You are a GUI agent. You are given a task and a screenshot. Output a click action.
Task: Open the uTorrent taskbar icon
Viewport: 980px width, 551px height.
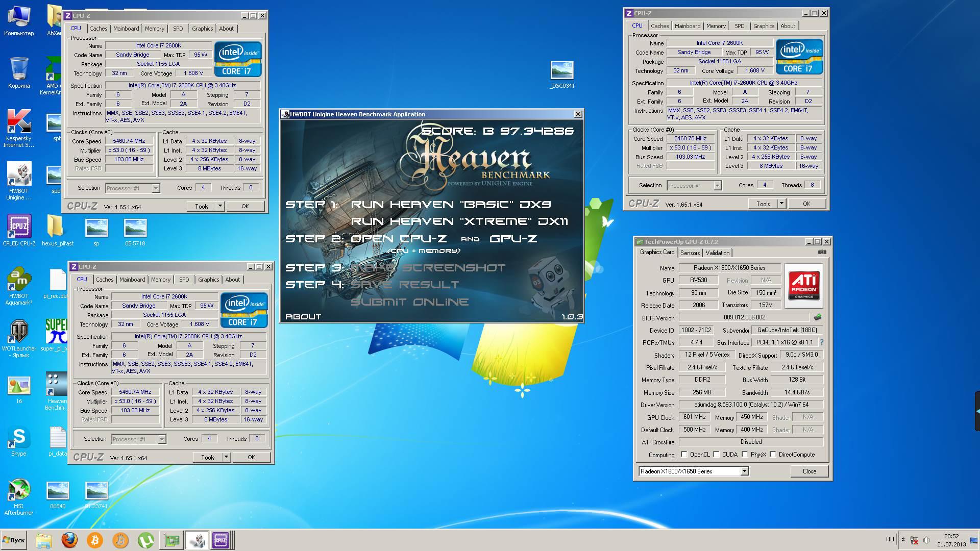pos(146,540)
